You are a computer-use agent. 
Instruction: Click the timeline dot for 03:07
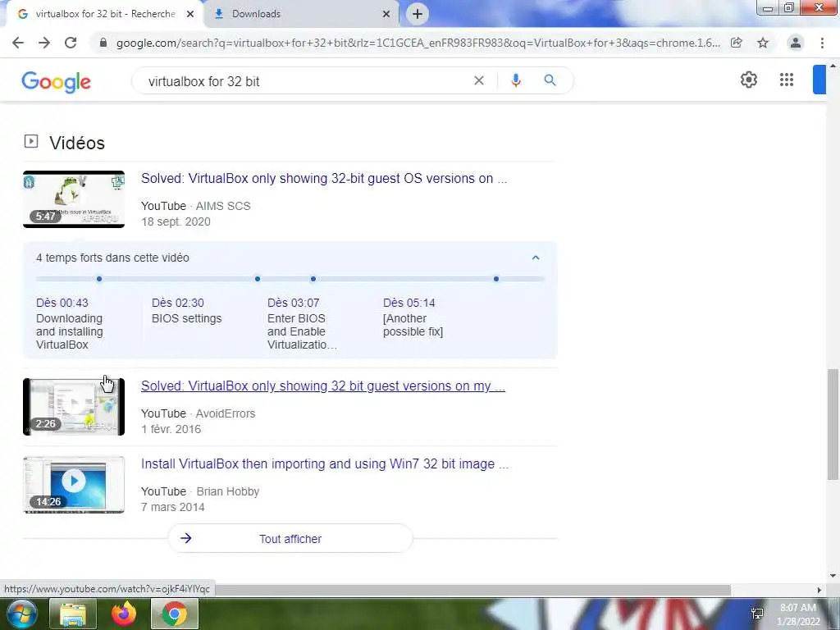[313, 279]
